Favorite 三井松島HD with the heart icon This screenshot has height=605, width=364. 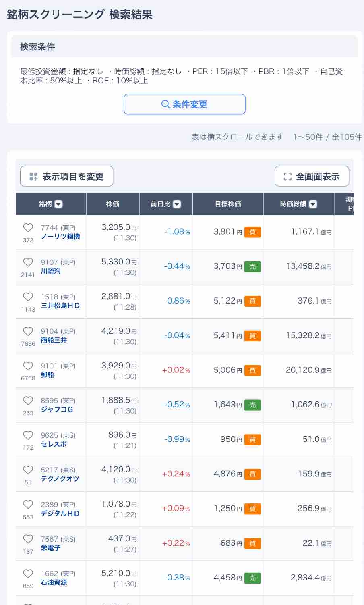coord(28,297)
